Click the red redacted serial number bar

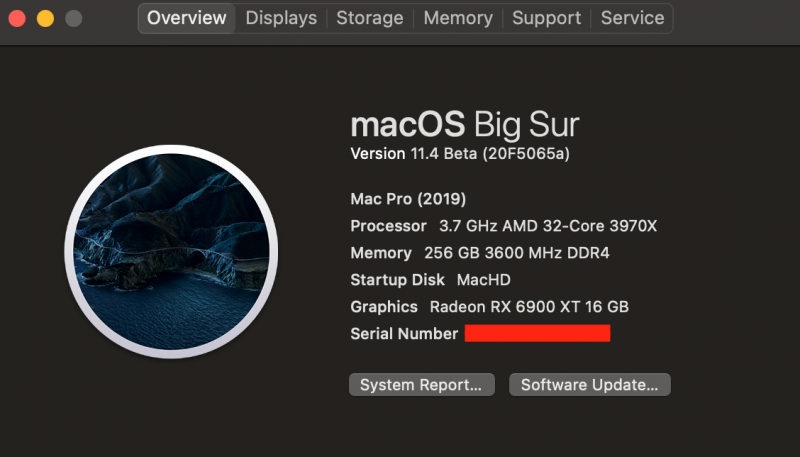[x=537, y=333]
